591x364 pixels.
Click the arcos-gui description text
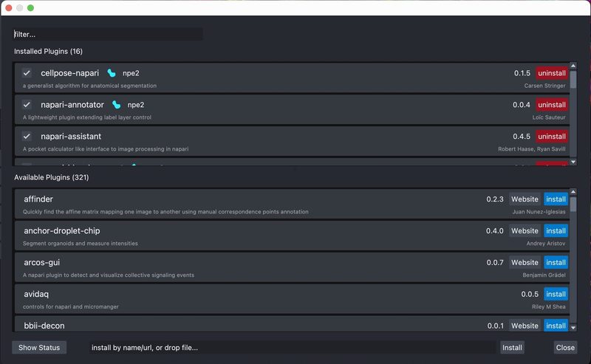click(x=109, y=275)
